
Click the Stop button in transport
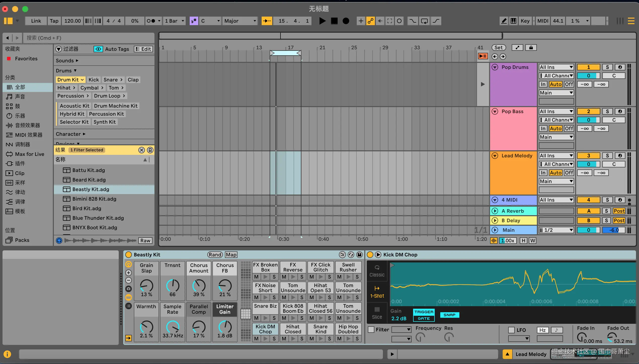[334, 21]
